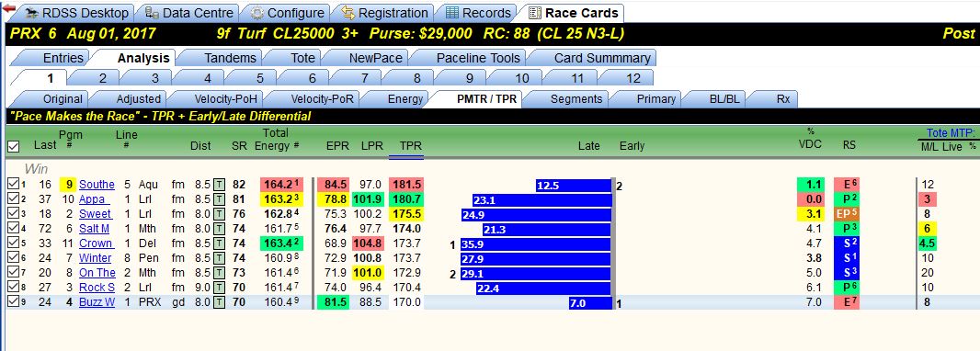The height and width of the screenshot is (351, 980).
Task: Switch to the Records tab
Action: point(479,13)
